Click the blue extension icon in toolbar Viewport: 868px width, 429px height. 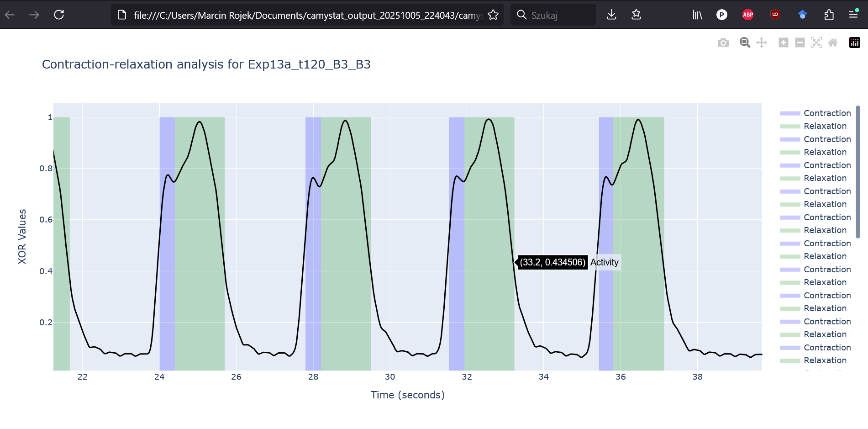802,15
